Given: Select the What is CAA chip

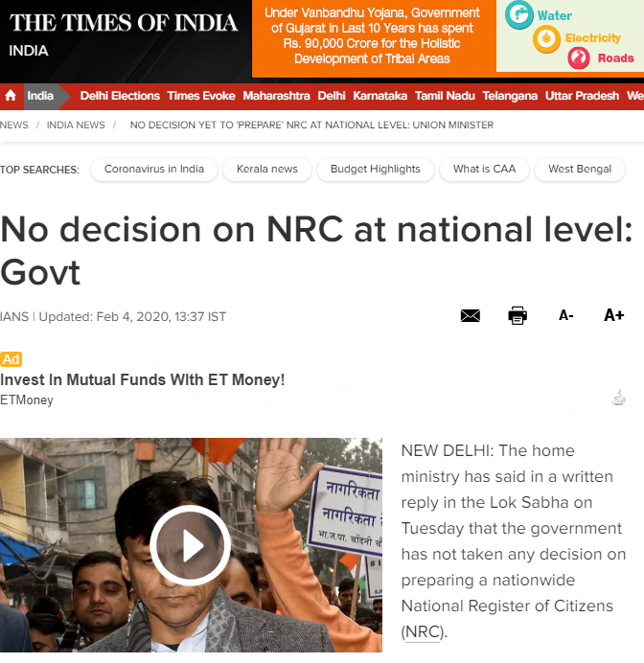Looking at the screenshot, I should (485, 170).
